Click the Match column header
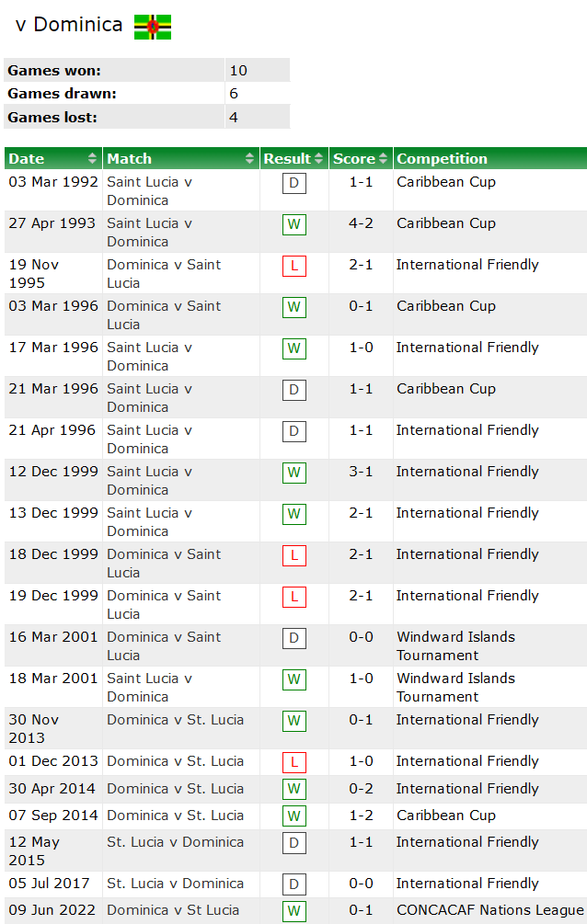This screenshot has height=924, width=587. pyautogui.click(x=131, y=158)
